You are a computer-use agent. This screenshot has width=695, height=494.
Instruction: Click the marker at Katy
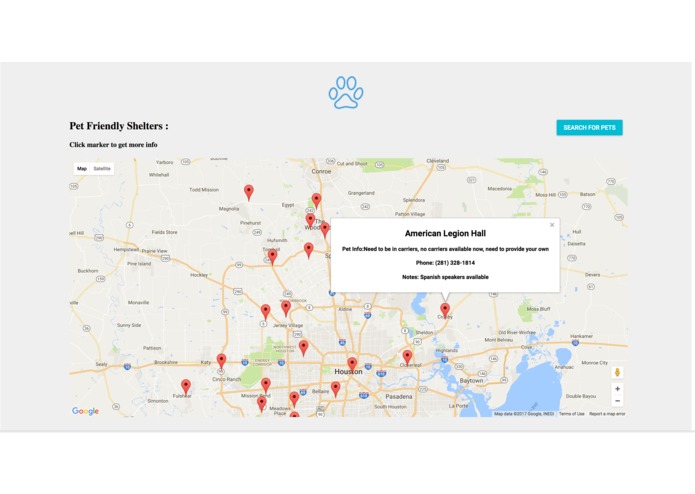(221, 362)
